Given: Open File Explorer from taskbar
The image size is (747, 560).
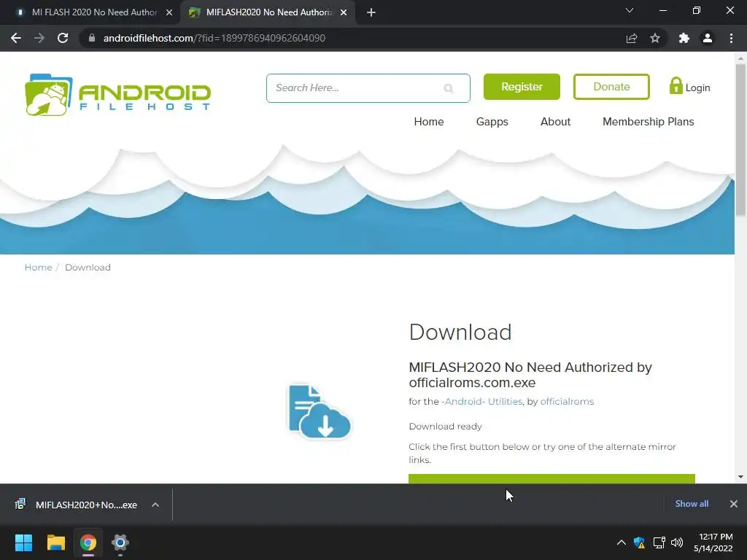Looking at the screenshot, I should click(x=55, y=542).
